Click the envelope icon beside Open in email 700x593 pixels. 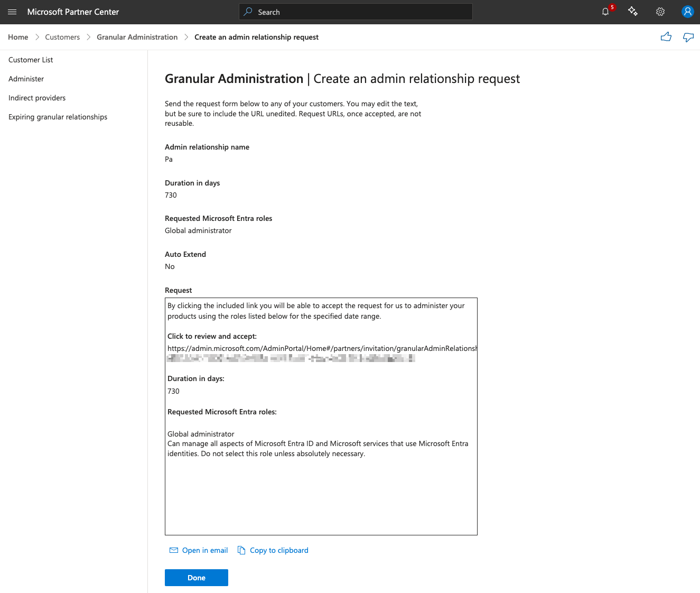pyautogui.click(x=174, y=550)
